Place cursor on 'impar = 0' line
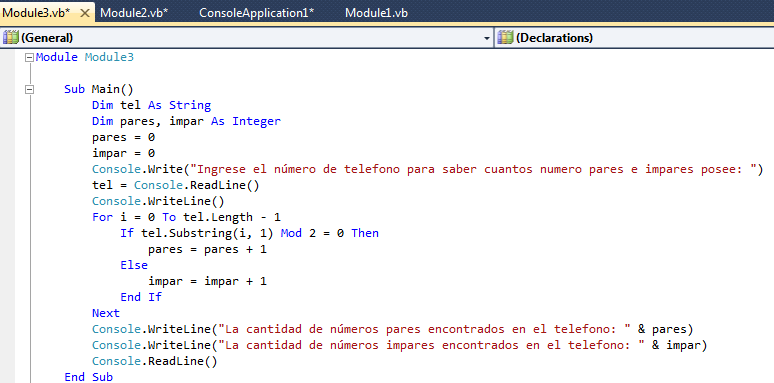This screenshot has height=383, width=774. click(x=123, y=153)
